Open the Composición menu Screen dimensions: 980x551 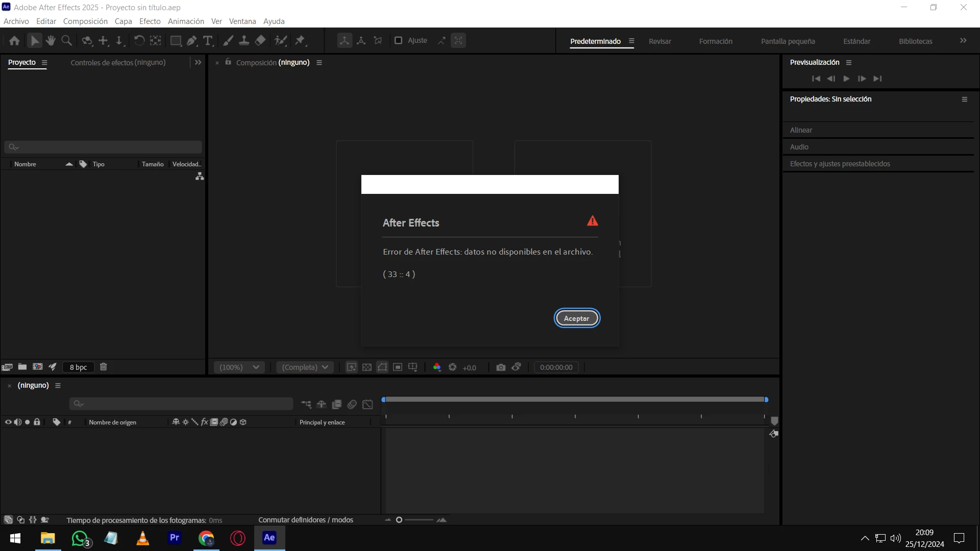point(85,21)
